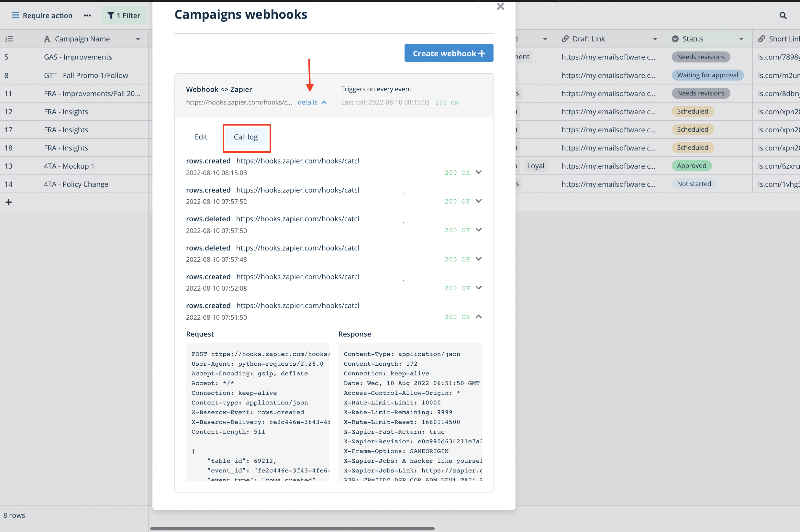This screenshot has width=800, height=532.
Task: Open the 1 Filter funnel button
Action: click(124, 16)
